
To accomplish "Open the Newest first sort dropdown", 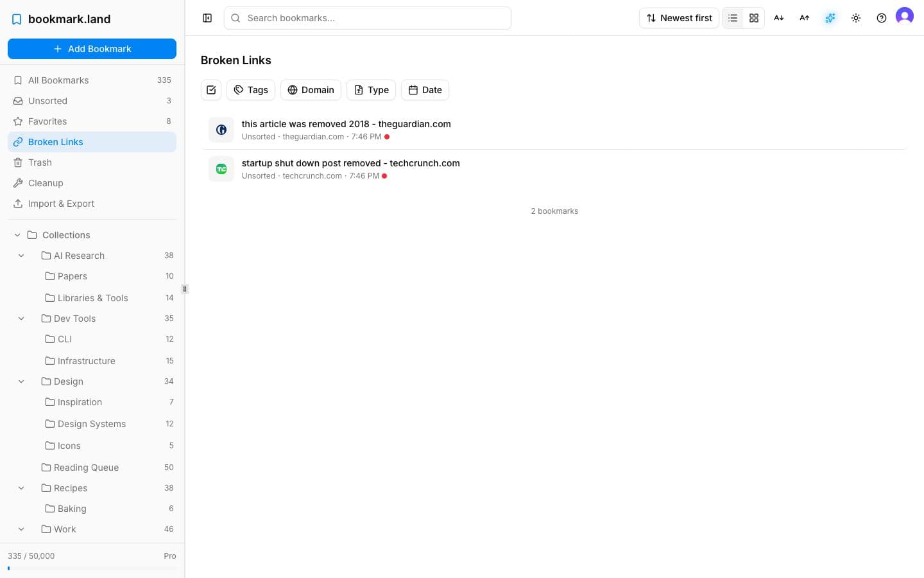I will (679, 18).
